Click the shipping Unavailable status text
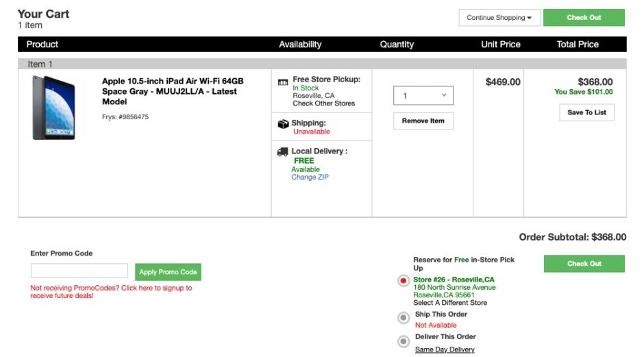The width and height of the screenshot is (644, 357). pos(312,132)
